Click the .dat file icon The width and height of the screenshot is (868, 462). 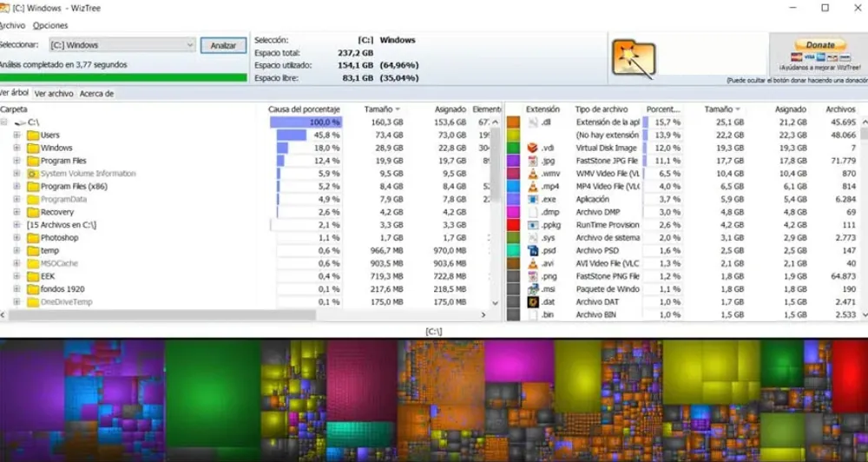click(533, 302)
